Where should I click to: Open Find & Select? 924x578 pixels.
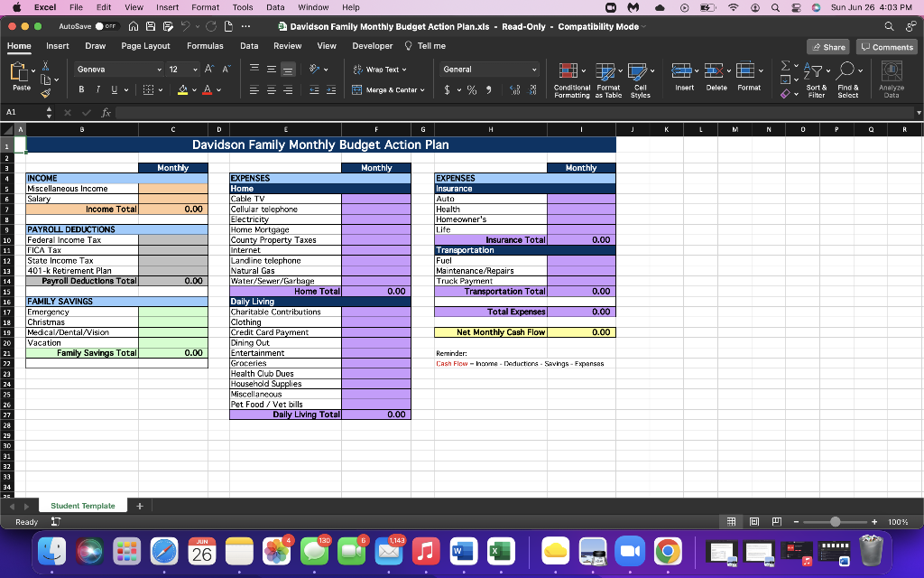(x=848, y=80)
